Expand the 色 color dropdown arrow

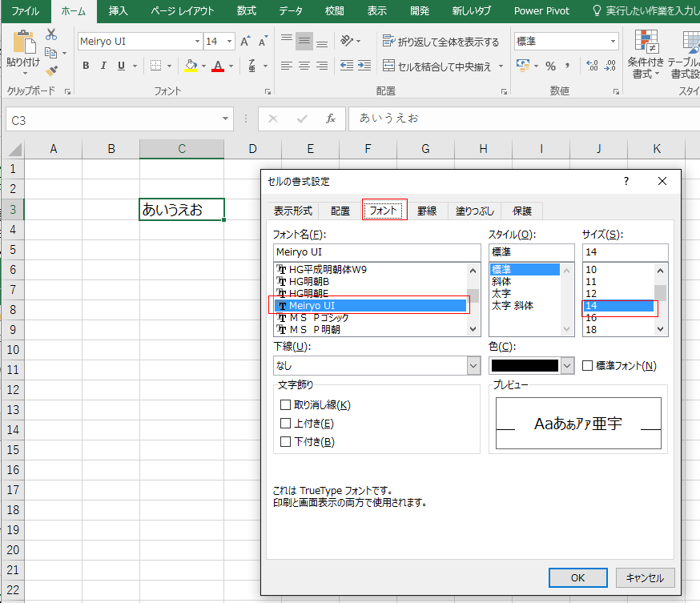pyautogui.click(x=567, y=366)
